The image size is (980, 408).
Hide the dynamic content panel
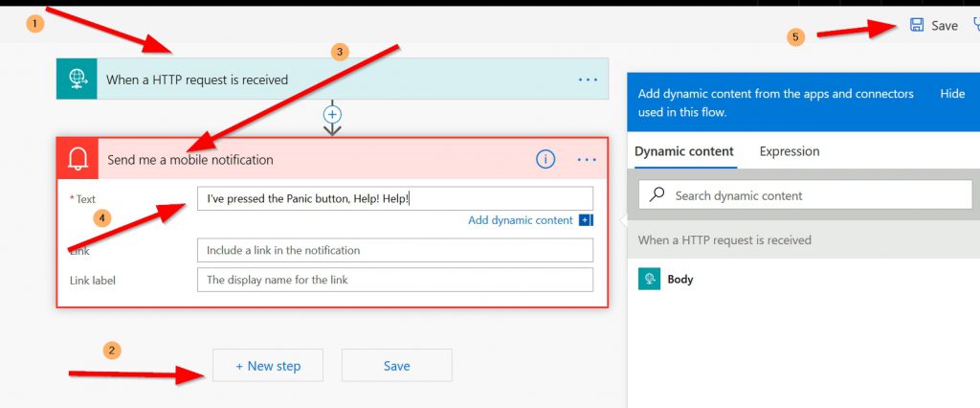tap(952, 94)
